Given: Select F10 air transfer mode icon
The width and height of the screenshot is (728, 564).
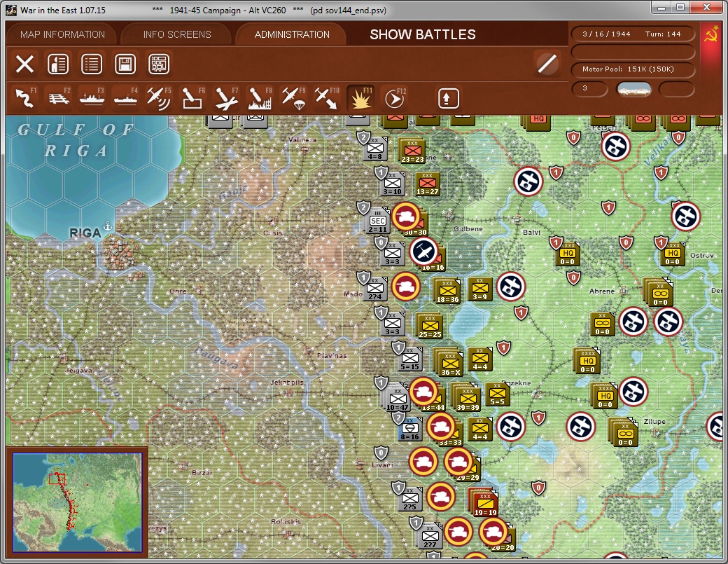Looking at the screenshot, I should (x=326, y=99).
